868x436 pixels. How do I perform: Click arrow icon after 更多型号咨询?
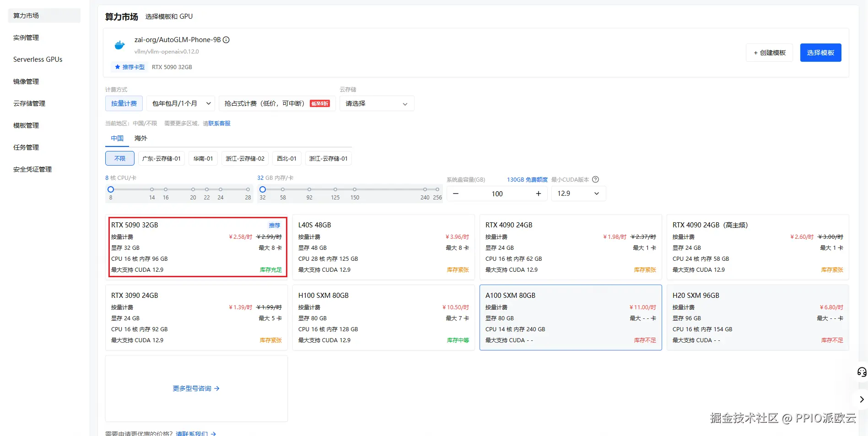point(217,388)
